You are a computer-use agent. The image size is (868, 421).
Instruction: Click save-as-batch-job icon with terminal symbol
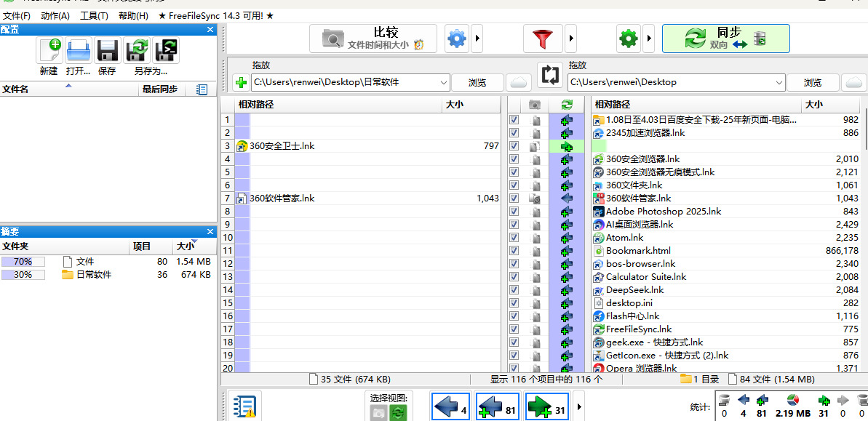165,51
